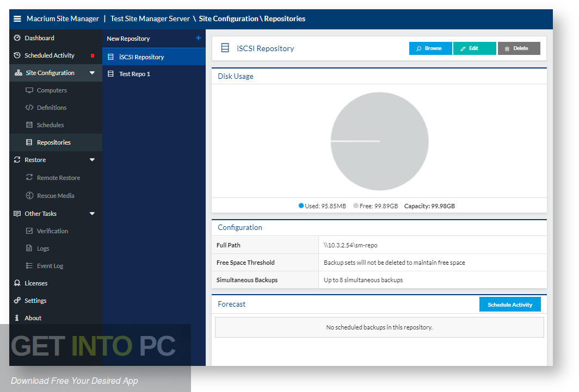Click the Scheduled Activity clock icon
The width and height of the screenshot is (579, 392).
pyautogui.click(x=17, y=55)
